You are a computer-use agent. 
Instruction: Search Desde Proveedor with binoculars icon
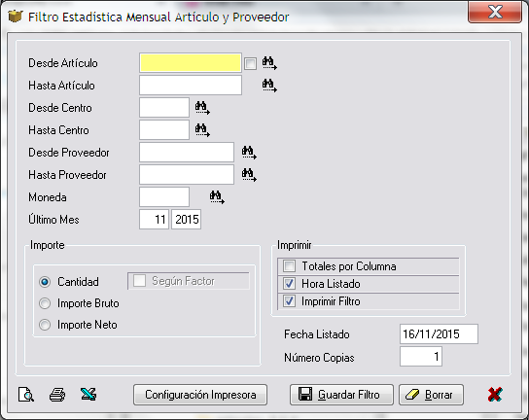[249, 153]
